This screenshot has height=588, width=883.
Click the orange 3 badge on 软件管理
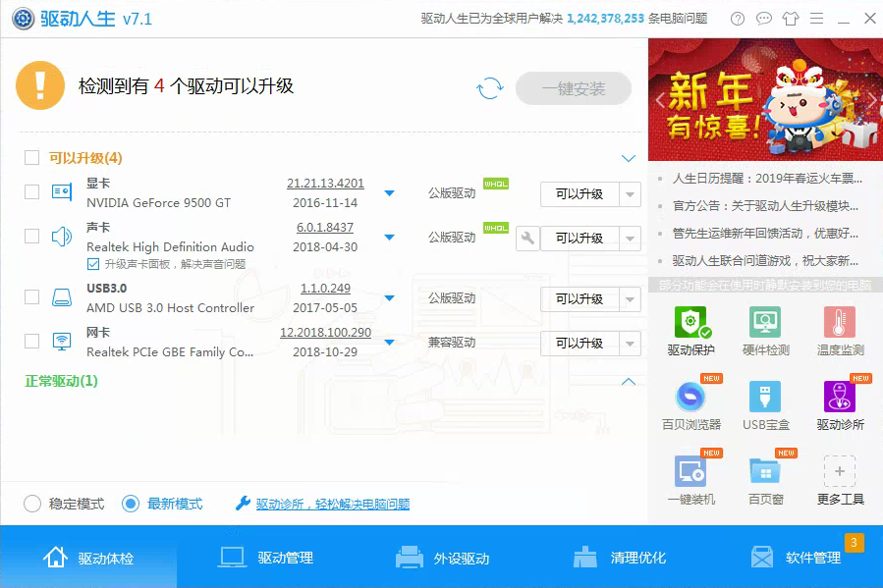tap(854, 543)
